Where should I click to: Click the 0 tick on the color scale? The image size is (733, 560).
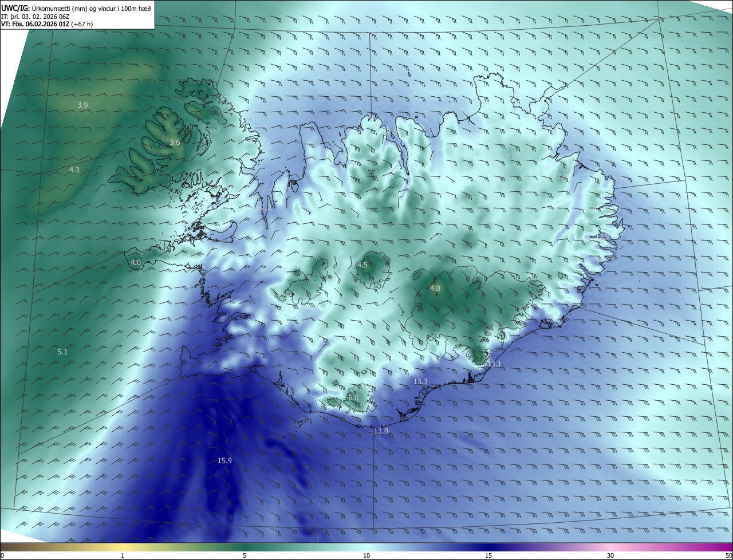click(x=2, y=555)
